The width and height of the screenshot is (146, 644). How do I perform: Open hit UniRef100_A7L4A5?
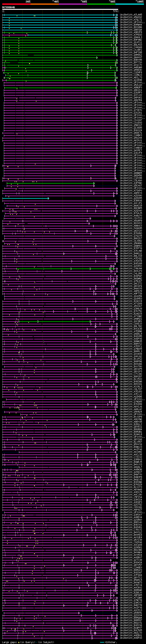[x=131, y=15]
